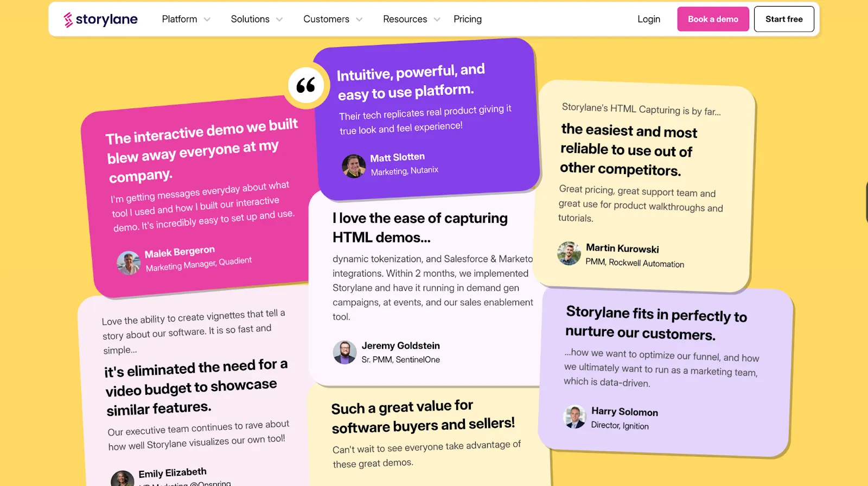Click Harry Solomon's avatar photo
Screen dimensions: 868x486
575,417
